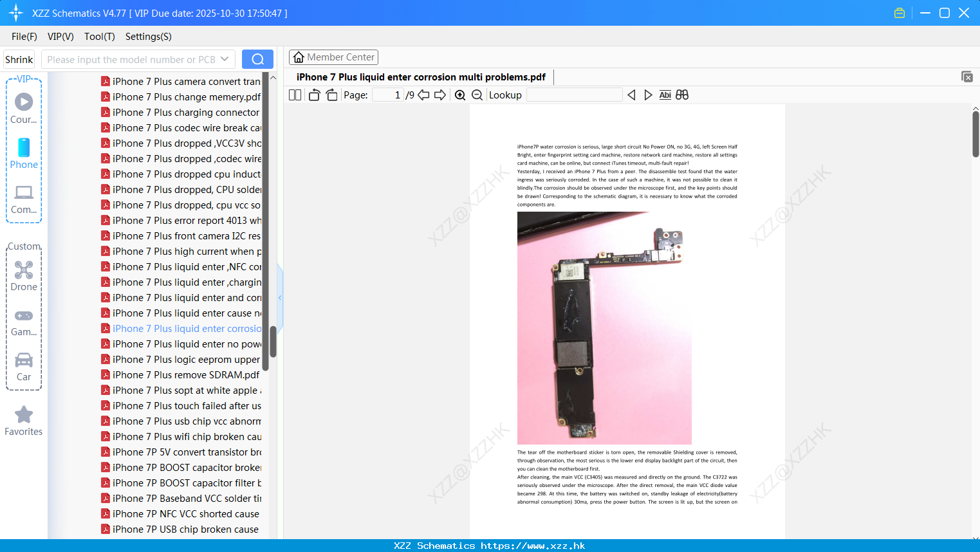The image size is (980, 552).
Task: Open iPhone 7 Plus dropped ,VCC3V file
Action: click(181, 143)
